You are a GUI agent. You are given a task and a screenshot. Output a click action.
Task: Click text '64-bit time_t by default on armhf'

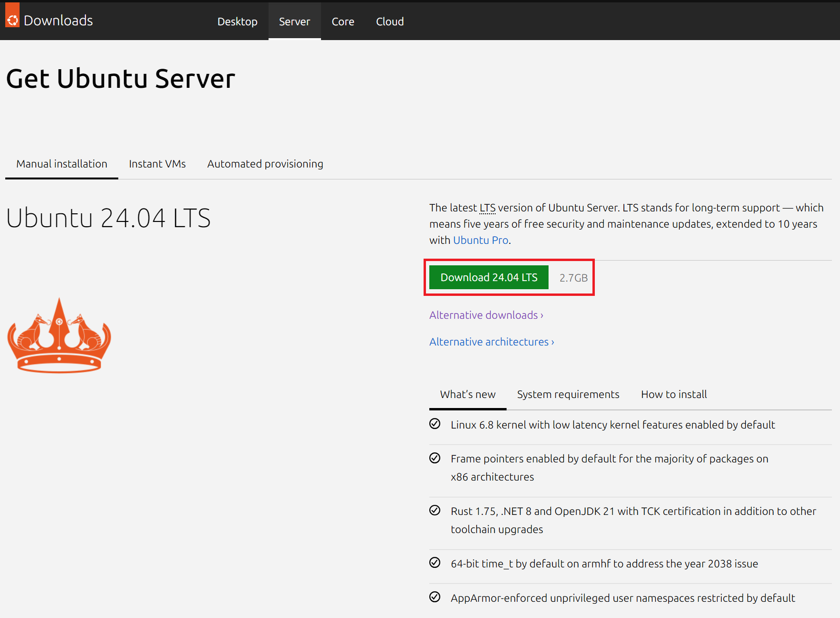(531, 564)
